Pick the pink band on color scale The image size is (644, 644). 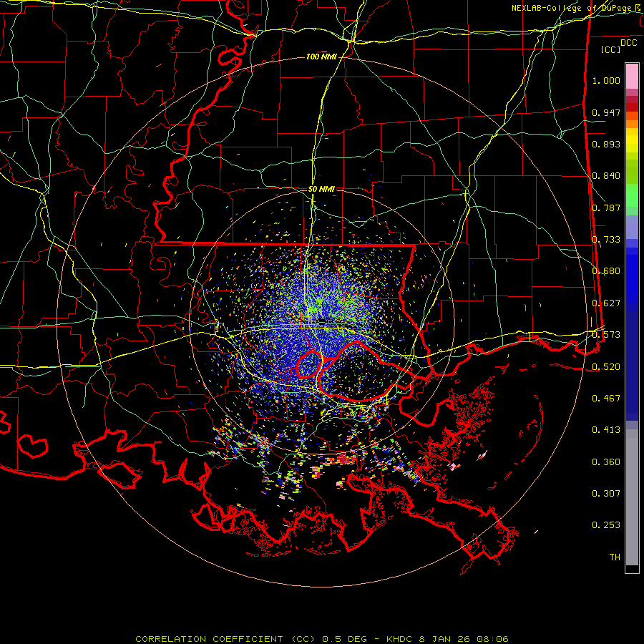click(x=632, y=76)
